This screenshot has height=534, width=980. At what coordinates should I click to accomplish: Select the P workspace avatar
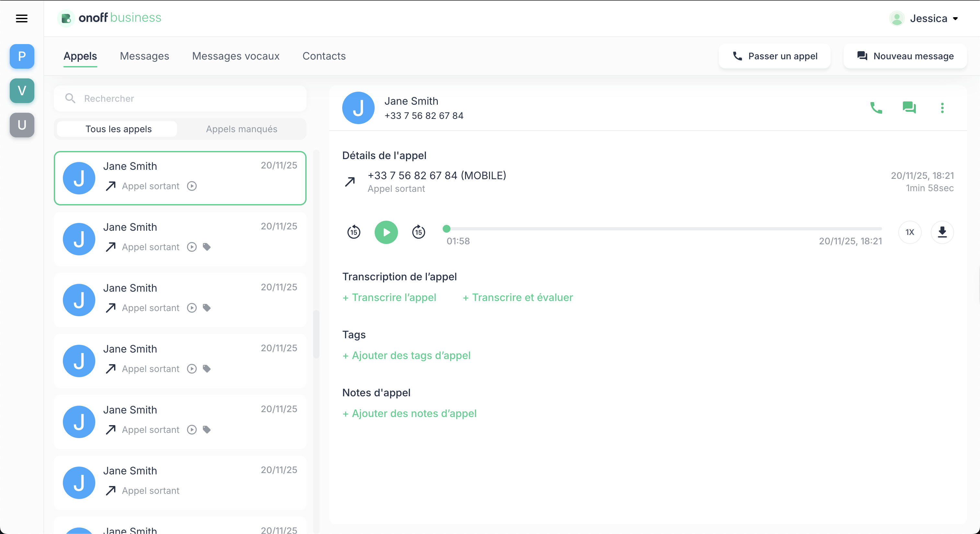pos(22,56)
